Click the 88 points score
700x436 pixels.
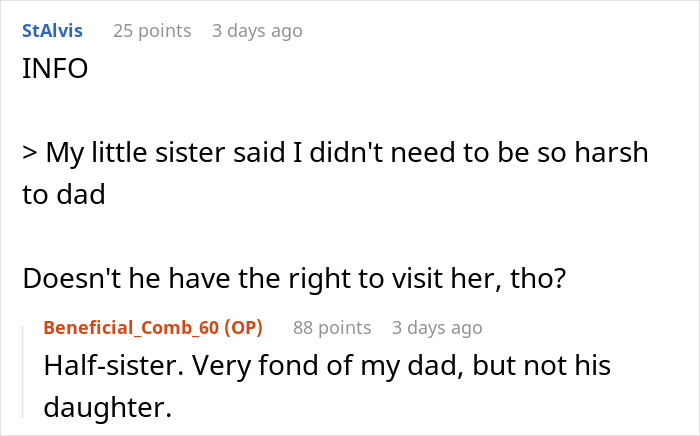tap(332, 327)
